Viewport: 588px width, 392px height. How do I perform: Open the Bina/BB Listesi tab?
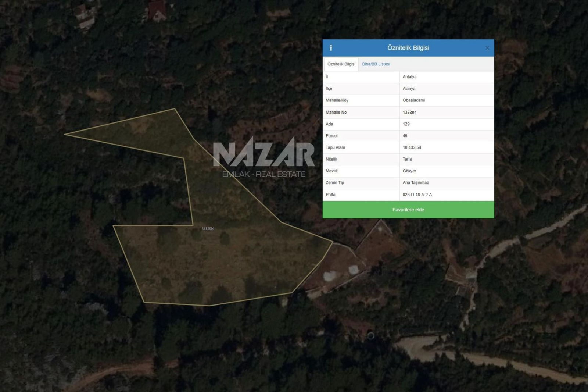point(376,64)
